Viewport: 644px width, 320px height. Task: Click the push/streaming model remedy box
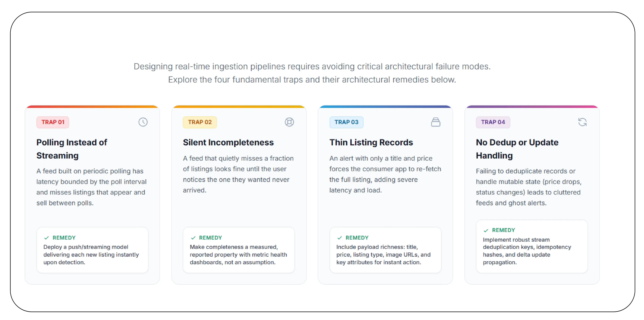point(92,250)
